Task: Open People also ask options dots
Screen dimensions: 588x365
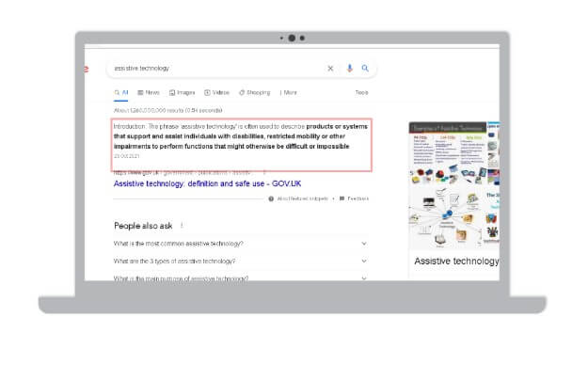Action: point(182,226)
